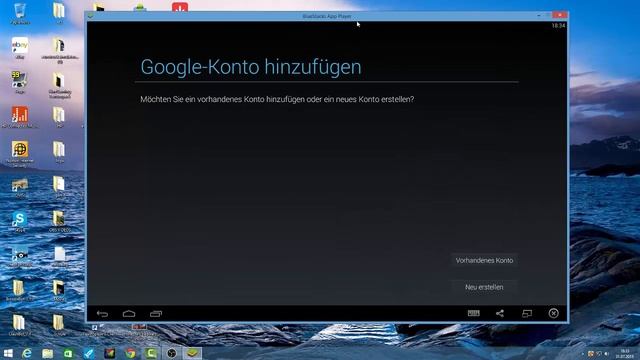Launch Internet Explorer from taskbar
The height and width of the screenshot is (360, 640).
click(x=27, y=353)
